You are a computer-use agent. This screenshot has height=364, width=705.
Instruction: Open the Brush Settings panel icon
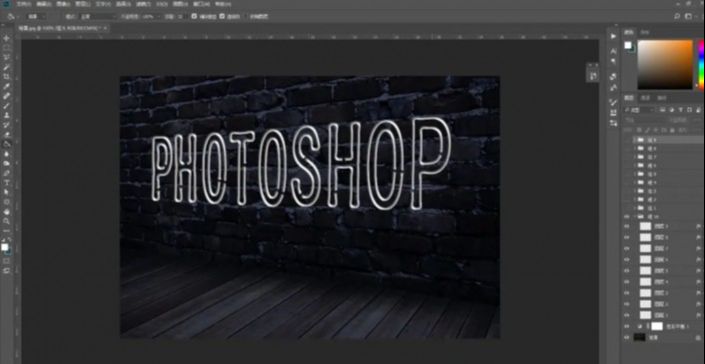click(x=613, y=102)
